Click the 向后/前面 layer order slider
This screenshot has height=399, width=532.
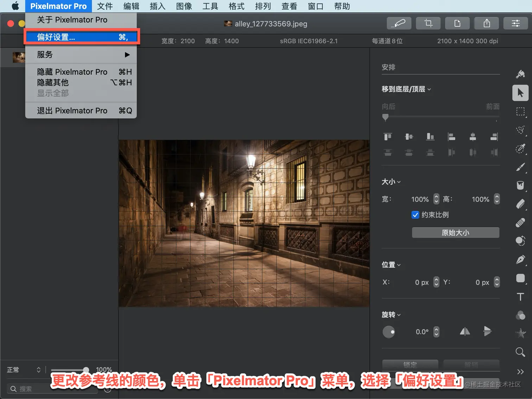(x=441, y=117)
